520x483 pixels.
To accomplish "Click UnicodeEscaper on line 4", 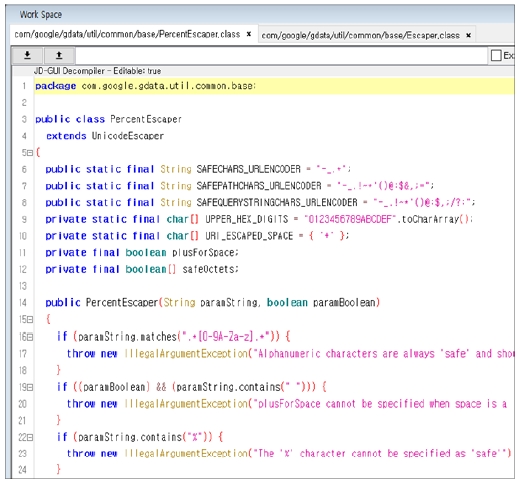I will (x=128, y=136).
